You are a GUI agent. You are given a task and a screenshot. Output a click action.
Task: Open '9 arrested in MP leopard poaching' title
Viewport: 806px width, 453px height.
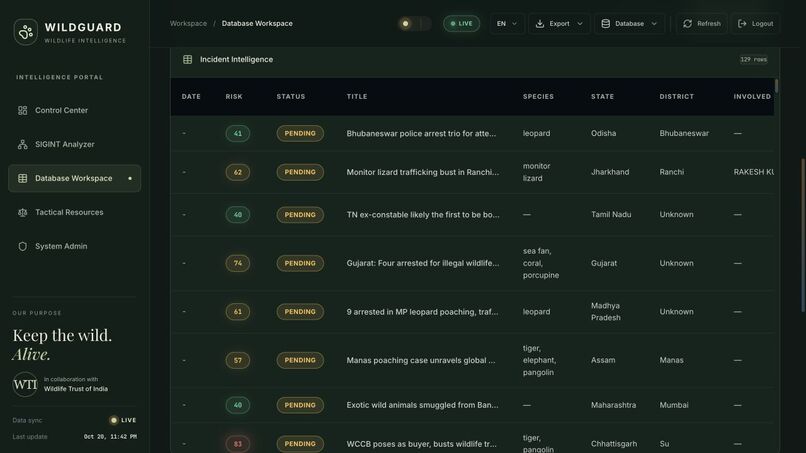pyautogui.click(x=422, y=312)
